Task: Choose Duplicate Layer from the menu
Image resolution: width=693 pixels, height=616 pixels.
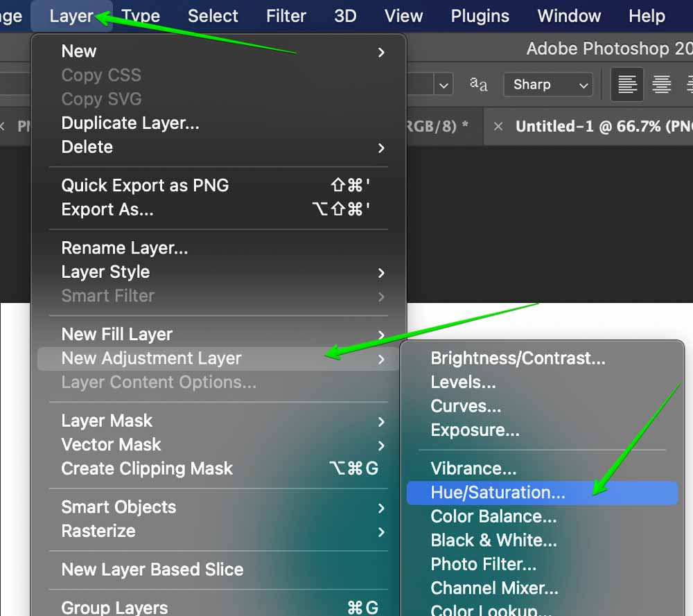Action: click(x=130, y=123)
